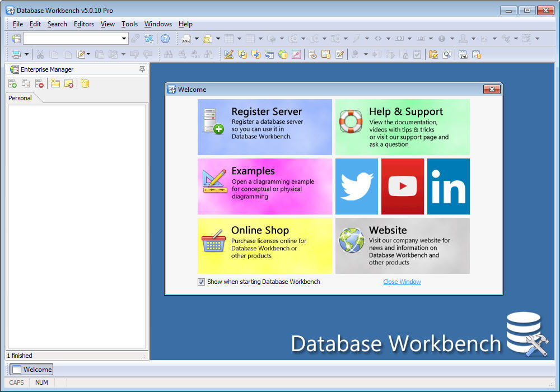The height and width of the screenshot is (392, 560).
Task: Click the pink key icon in the toolbar
Action: pos(296,55)
